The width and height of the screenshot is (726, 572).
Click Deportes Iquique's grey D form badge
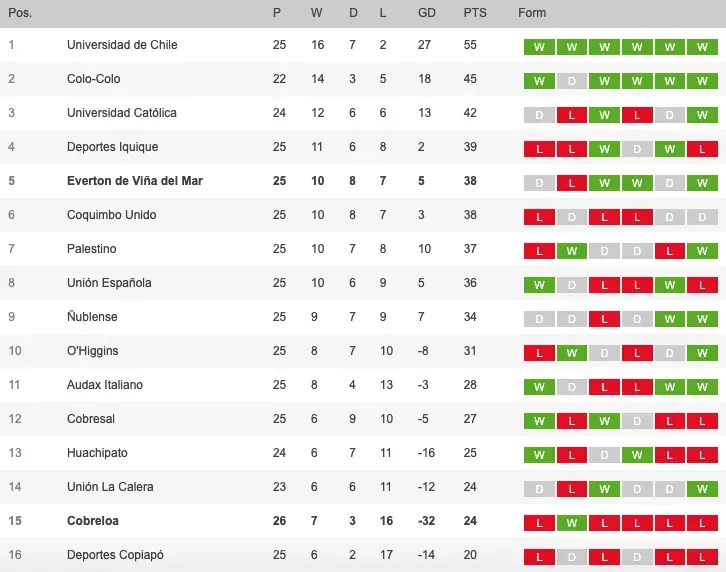636,148
